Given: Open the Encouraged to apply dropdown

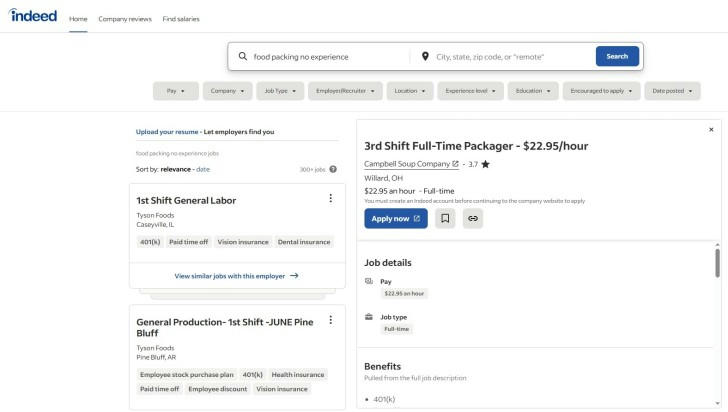Looking at the screenshot, I should click(x=601, y=91).
